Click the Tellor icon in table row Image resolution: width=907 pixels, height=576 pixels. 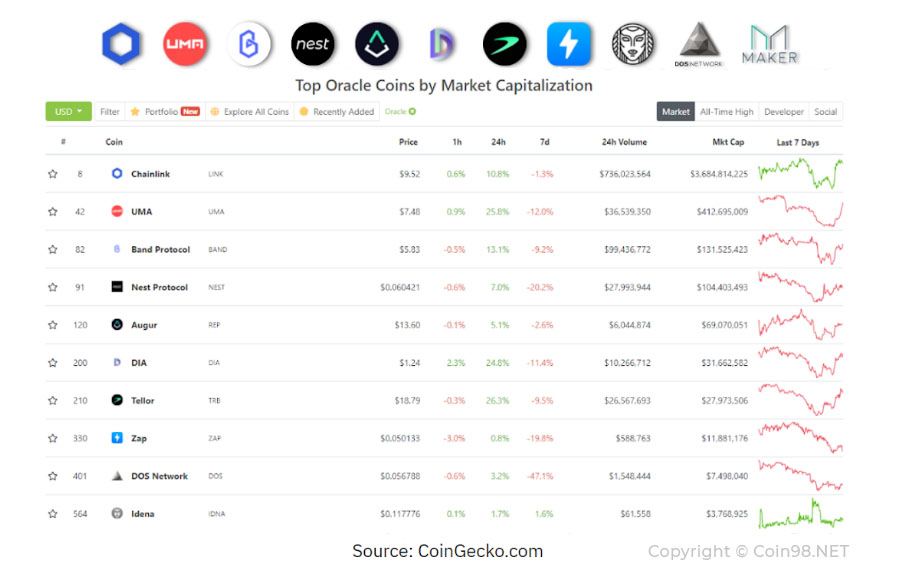(117, 400)
